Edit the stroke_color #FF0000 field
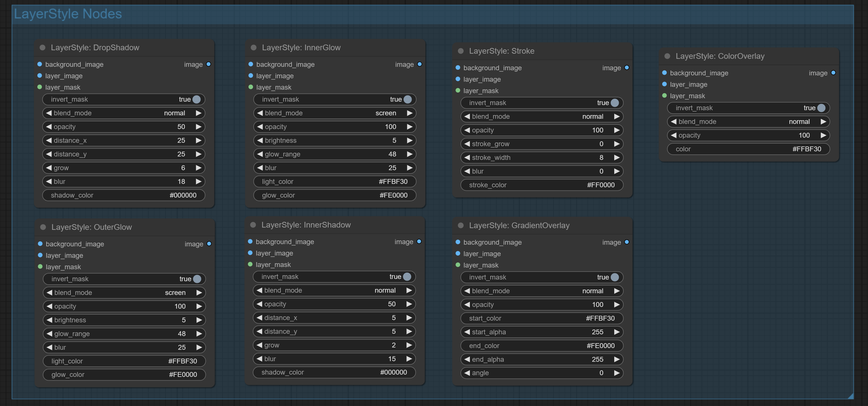 [x=542, y=185]
